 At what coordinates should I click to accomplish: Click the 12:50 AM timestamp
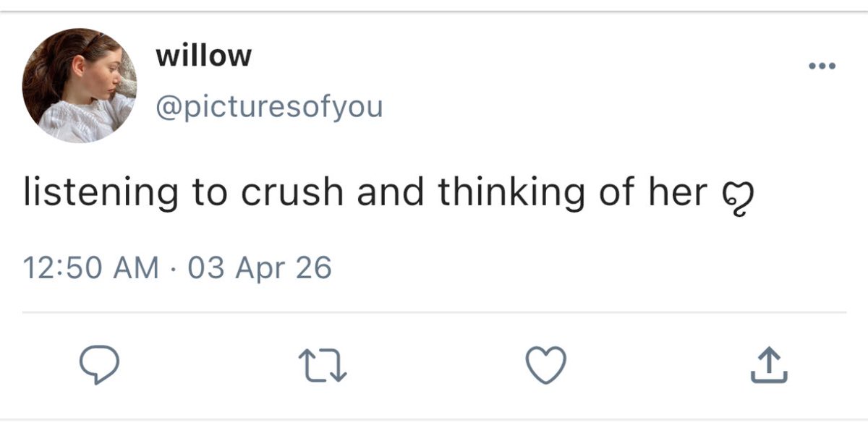pyautogui.click(x=91, y=268)
